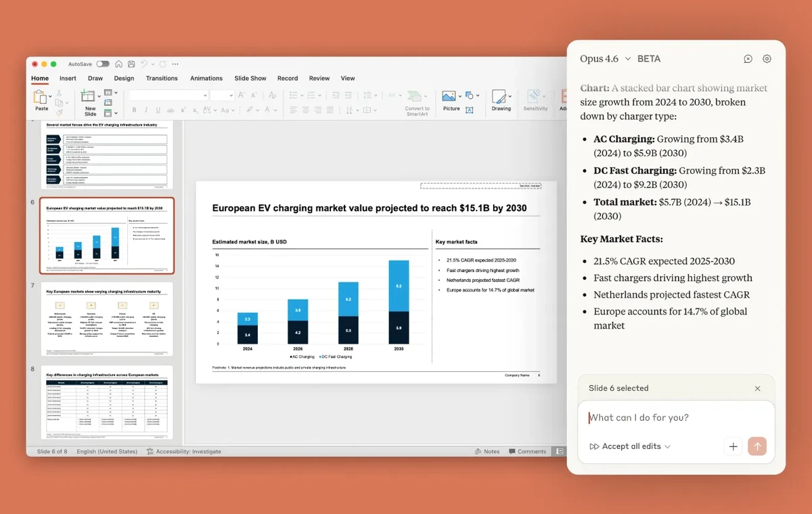Click new chat icon in Opus panel
This screenshot has height=514, width=812.
748,59
